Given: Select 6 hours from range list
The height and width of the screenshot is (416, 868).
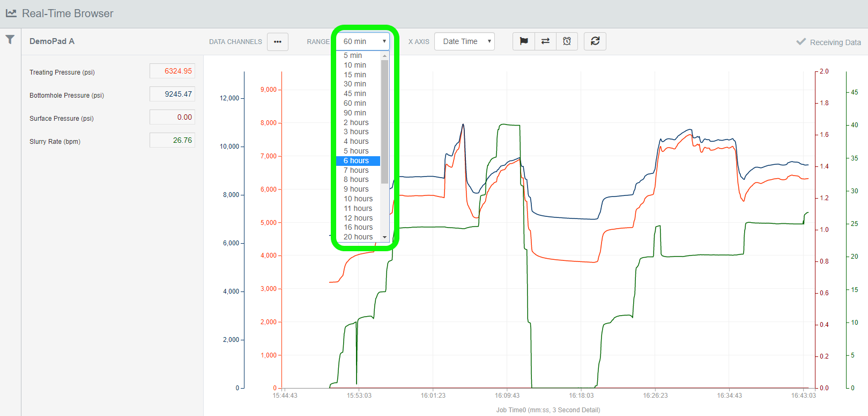Looking at the screenshot, I should [358, 161].
